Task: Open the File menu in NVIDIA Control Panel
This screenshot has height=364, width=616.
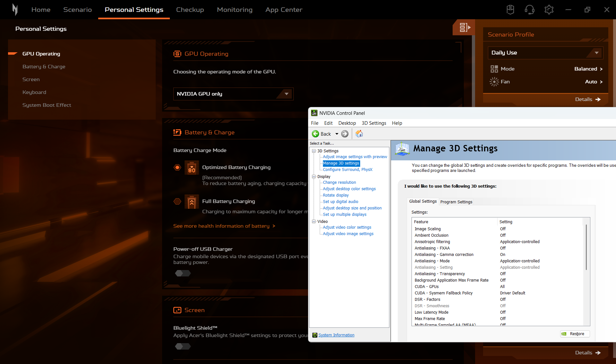Action: coord(315,123)
